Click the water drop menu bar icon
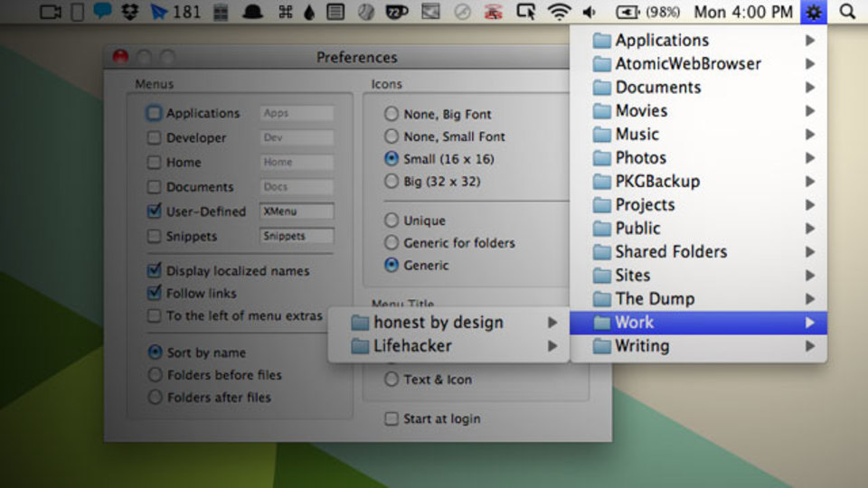 309,12
